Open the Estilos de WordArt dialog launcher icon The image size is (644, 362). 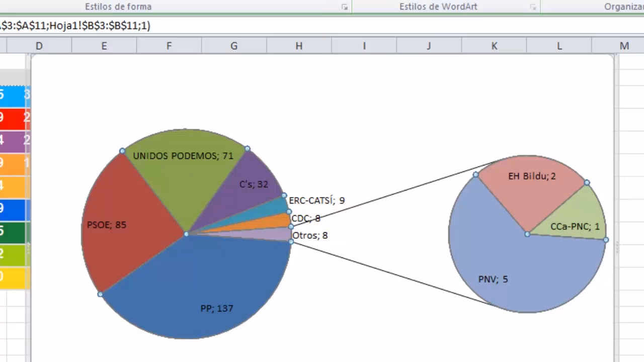click(x=532, y=7)
